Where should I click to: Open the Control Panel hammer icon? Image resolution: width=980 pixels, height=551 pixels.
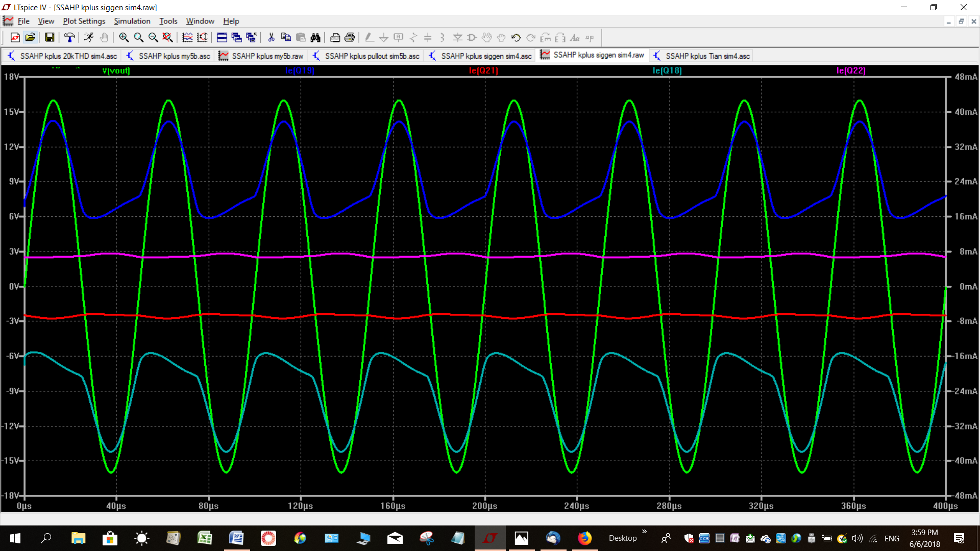tap(69, 37)
